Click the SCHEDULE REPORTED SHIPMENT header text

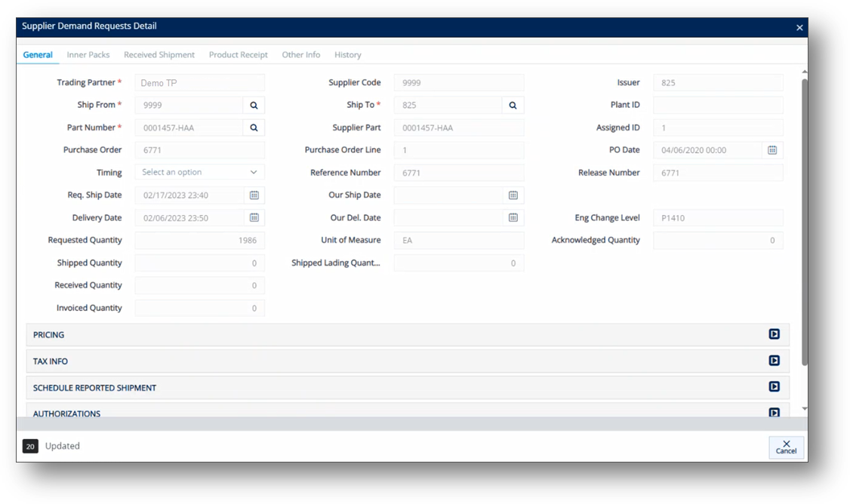coord(95,388)
